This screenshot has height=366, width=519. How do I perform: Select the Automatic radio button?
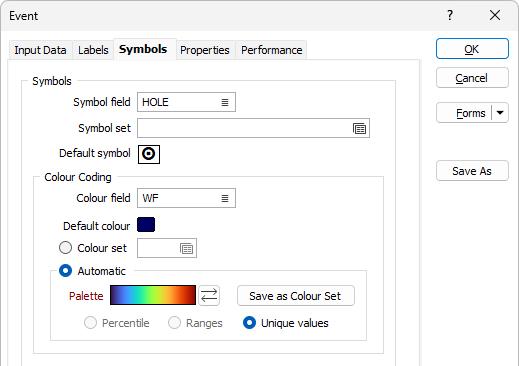65,271
